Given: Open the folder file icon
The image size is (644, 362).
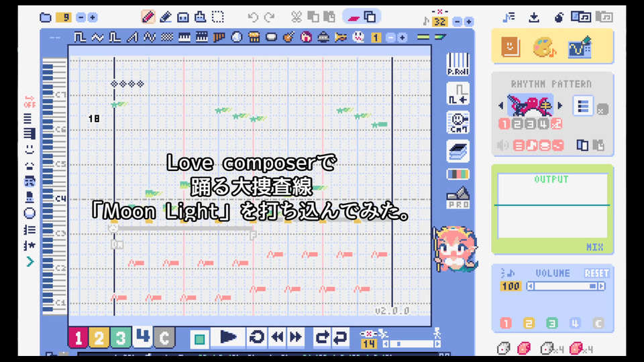Looking at the screenshot, I should tap(46, 17).
